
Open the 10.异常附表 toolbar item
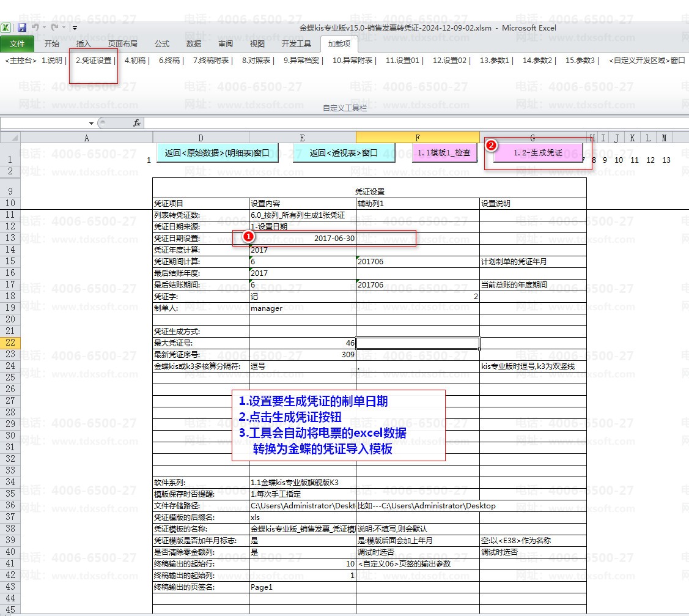pyautogui.click(x=353, y=61)
